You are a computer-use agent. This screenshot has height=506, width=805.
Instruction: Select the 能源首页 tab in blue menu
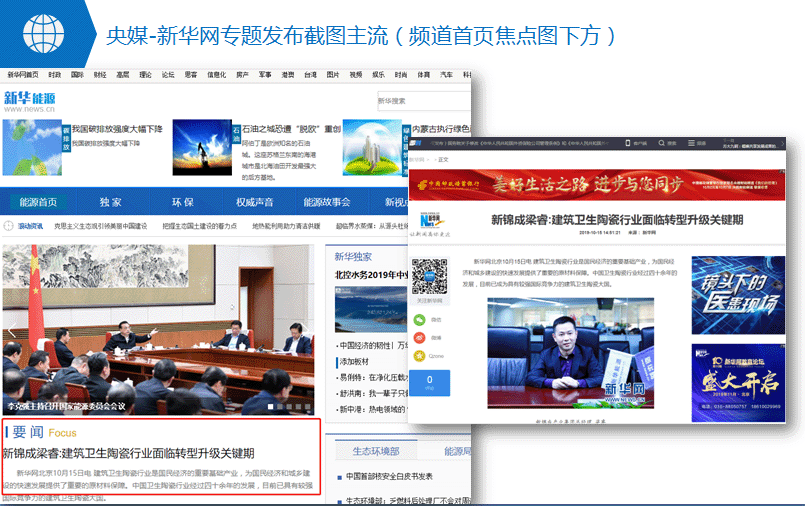pos(38,202)
